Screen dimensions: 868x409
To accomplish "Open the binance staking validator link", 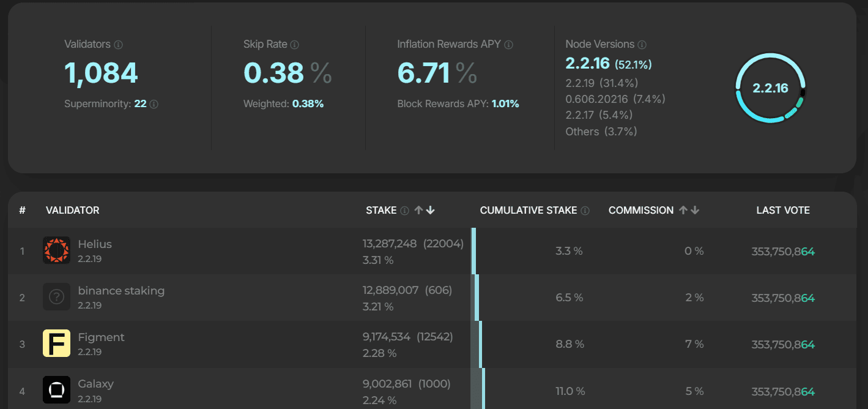I will (121, 291).
